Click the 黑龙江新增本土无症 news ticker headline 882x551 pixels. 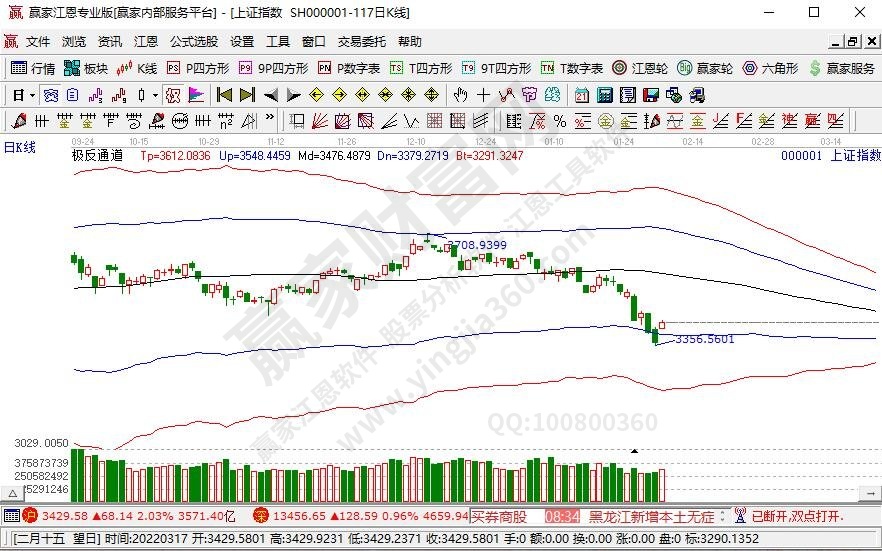pos(651,517)
